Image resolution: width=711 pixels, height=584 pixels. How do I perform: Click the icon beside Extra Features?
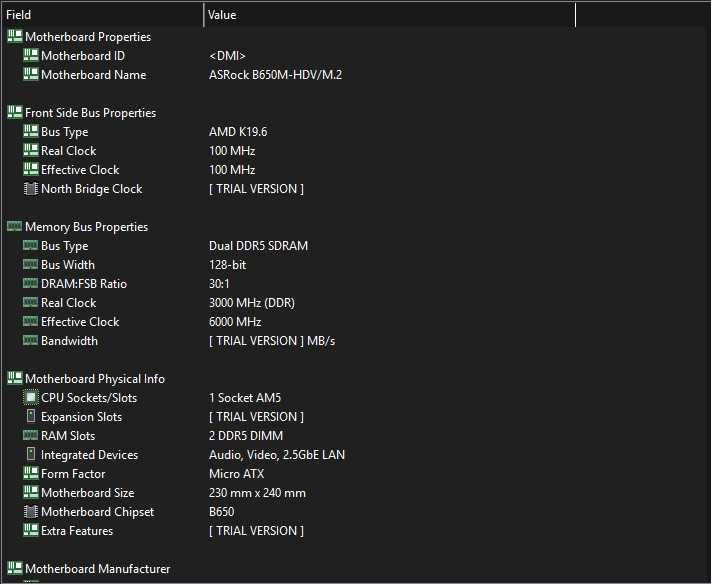click(x=30, y=530)
